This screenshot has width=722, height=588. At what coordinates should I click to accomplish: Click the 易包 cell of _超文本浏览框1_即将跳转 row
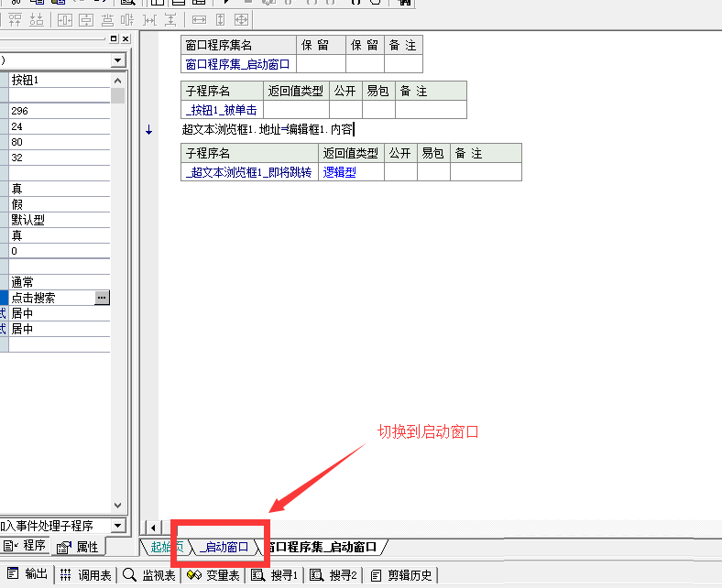(x=433, y=172)
